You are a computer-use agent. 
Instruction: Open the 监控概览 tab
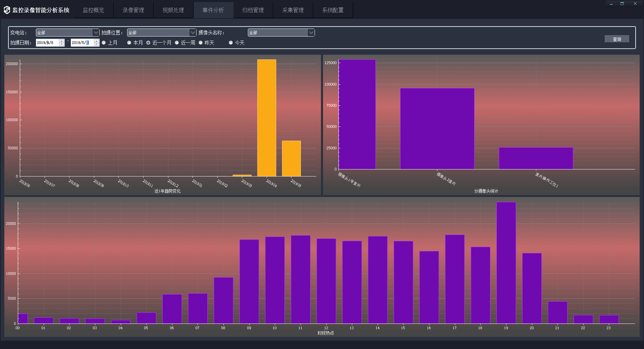(x=93, y=10)
